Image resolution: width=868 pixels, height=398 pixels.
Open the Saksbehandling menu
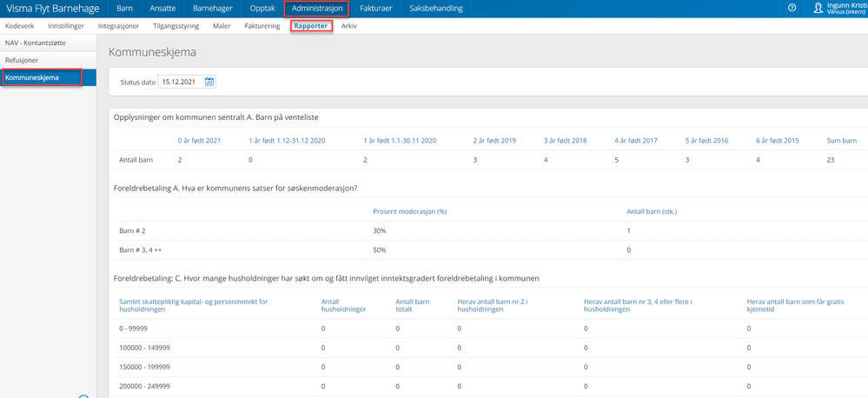[x=435, y=9]
